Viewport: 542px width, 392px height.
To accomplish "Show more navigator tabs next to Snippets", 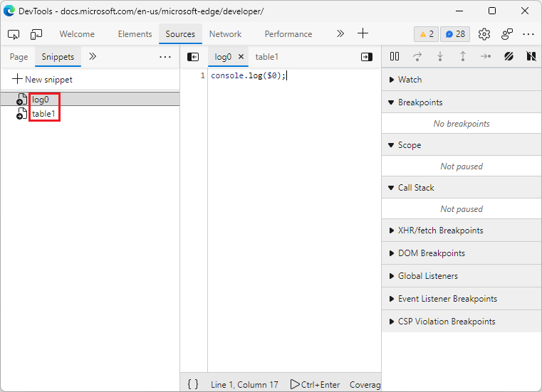I will (x=93, y=56).
